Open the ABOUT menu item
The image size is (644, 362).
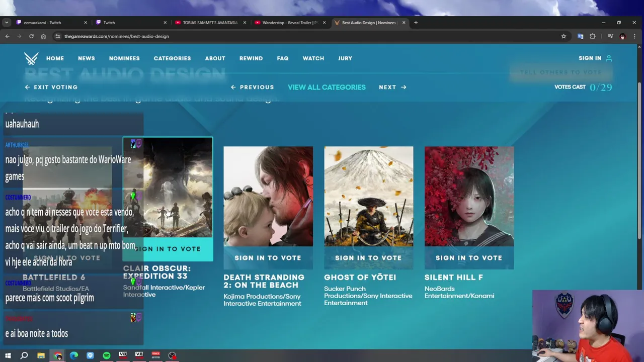215,58
